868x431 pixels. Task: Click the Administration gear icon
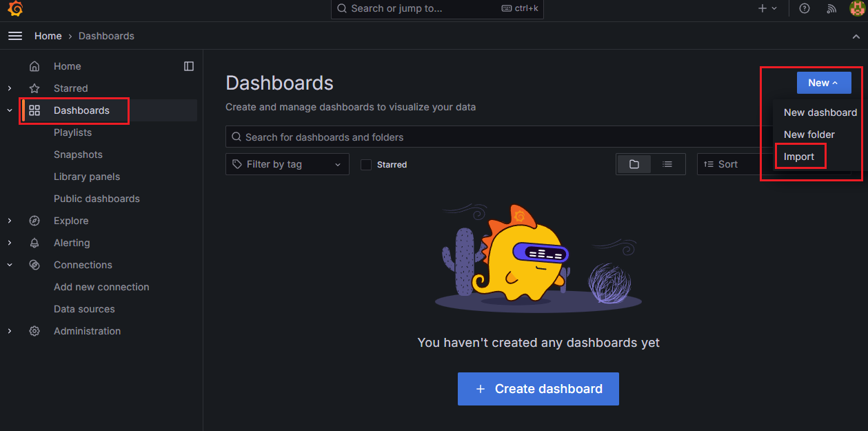pyautogui.click(x=34, y=331)
